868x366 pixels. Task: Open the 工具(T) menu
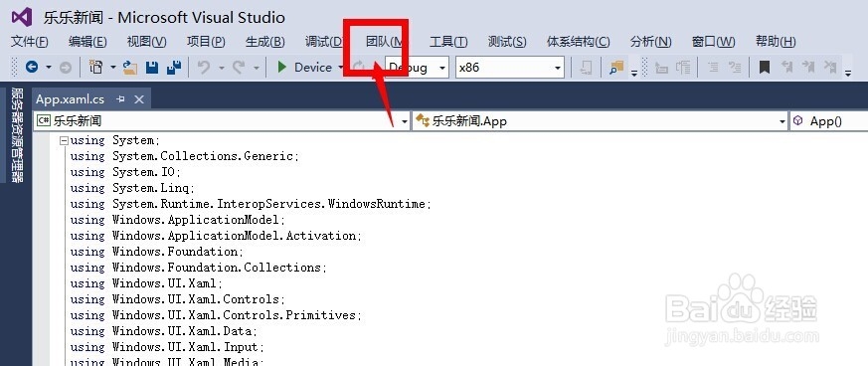(x=449, y=42)
